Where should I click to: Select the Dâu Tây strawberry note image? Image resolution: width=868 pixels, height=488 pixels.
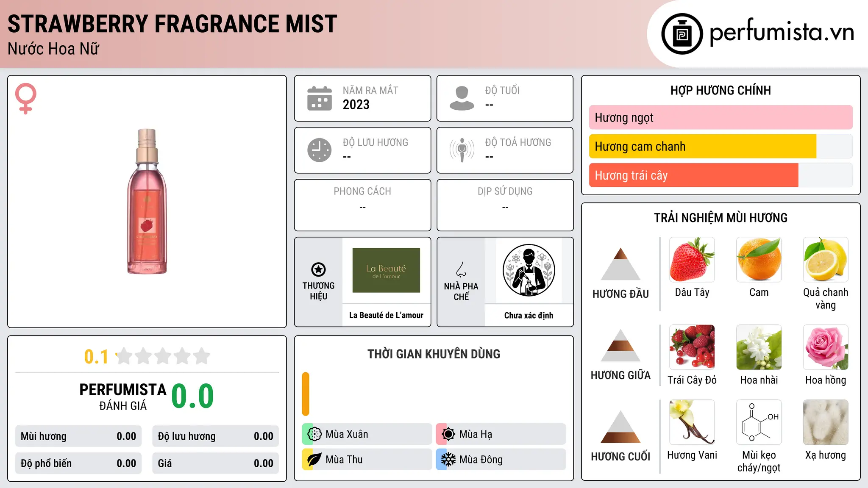692,260
